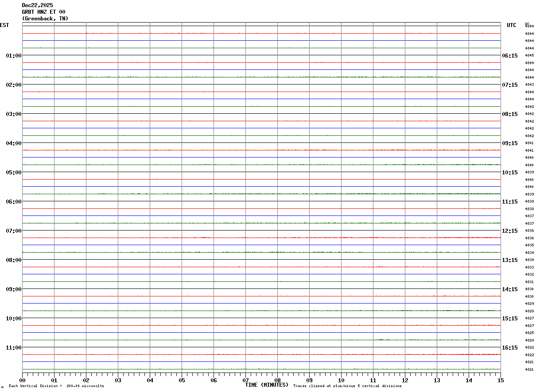Select the 04:00 EST time label
Image resolution: width=536 pixels, height=392 pixels.
coord(14,143)
